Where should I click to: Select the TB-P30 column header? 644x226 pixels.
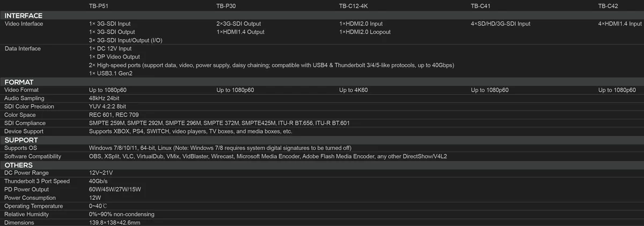click(x=227, y=6)
